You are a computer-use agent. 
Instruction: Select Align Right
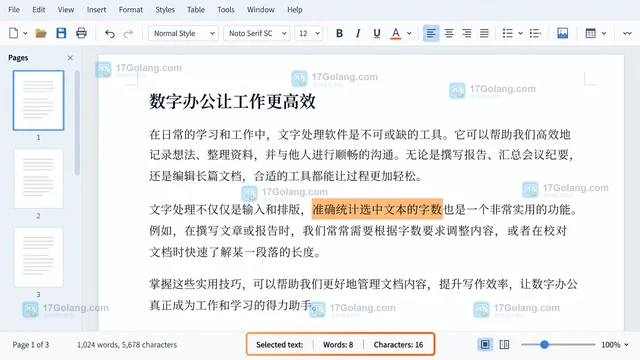pyautogui.click(x=467, y=33)
